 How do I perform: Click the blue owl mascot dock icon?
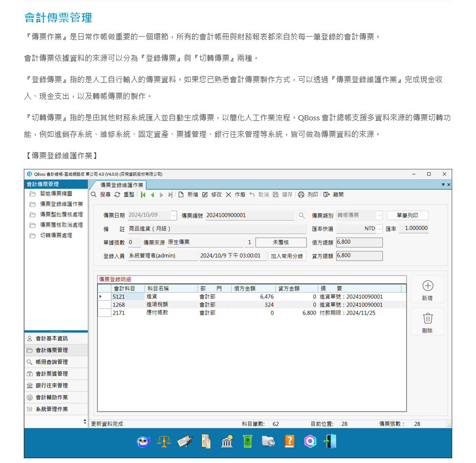pos(143,442)
